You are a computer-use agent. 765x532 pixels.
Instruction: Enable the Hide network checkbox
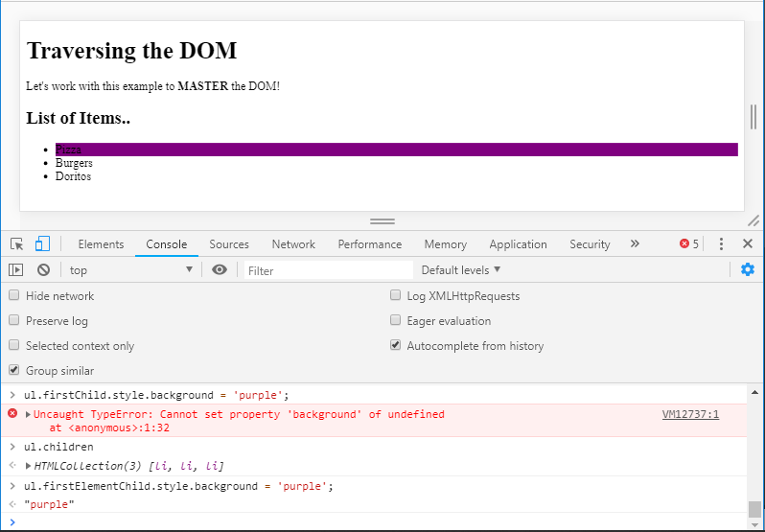point(13,296)
